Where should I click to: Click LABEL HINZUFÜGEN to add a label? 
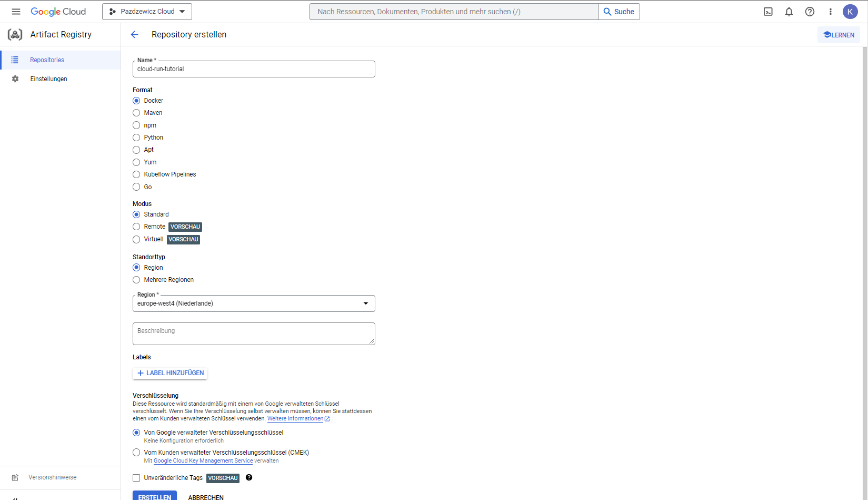point(170,373)
